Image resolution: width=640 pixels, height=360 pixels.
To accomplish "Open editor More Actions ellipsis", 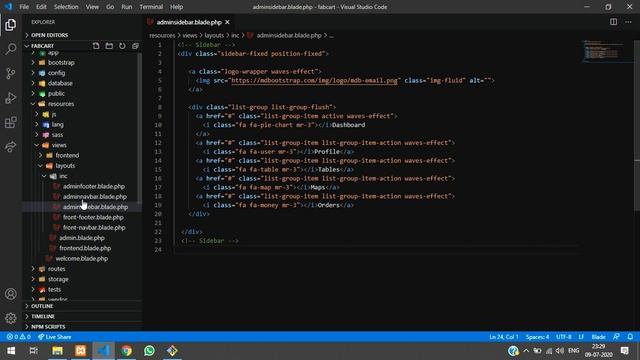I will click(x=628, y=22).
